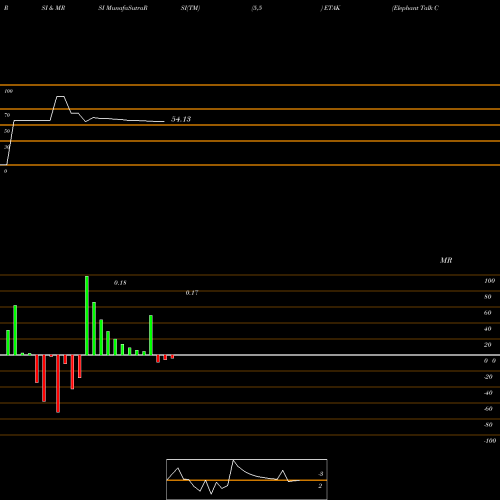Click the Elephant Talk C title text
The width and height of the screenshot is (500, 500).
[x=415, y=8]
